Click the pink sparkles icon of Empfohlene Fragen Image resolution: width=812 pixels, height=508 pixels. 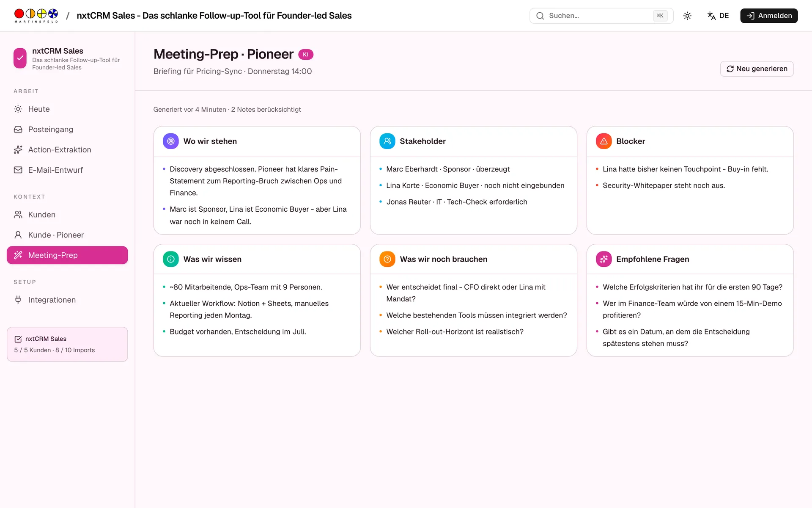tap(604, 259)
